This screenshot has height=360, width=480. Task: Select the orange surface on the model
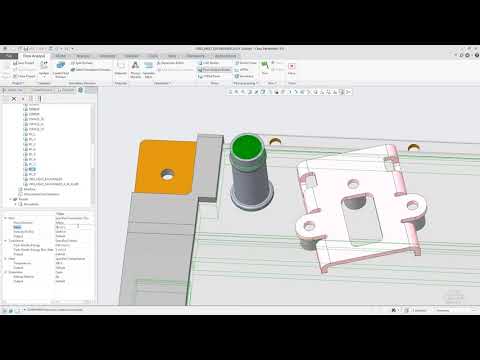tap(166, 167)
